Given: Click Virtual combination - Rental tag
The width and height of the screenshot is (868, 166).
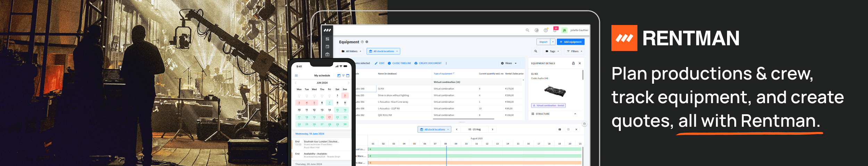Looking at the screenshot, I should [x=548, y=105].
